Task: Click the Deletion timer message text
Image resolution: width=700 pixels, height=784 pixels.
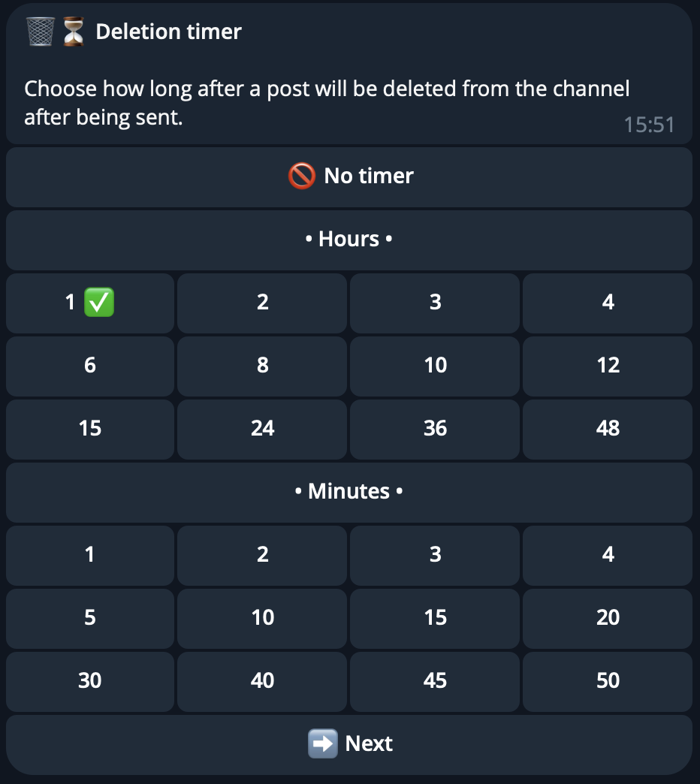Action: (x=327, y=103)
